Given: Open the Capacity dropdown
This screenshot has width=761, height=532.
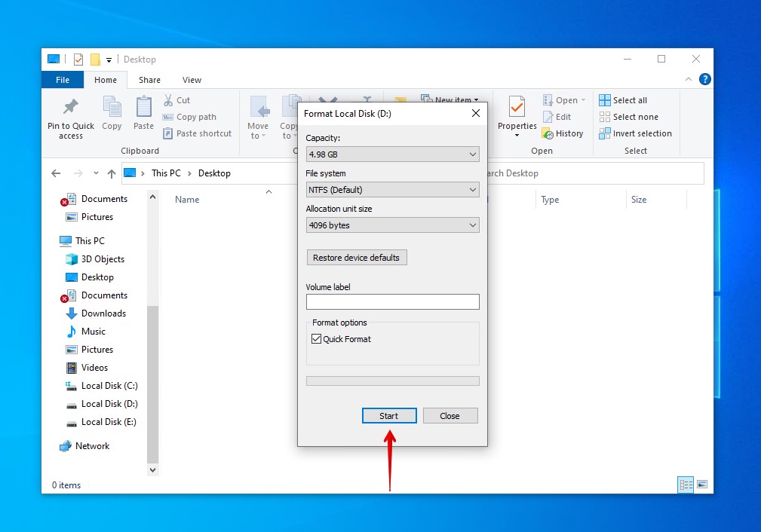Looking at the screenshot, I should pyautogui.click(x=393, y=154).
